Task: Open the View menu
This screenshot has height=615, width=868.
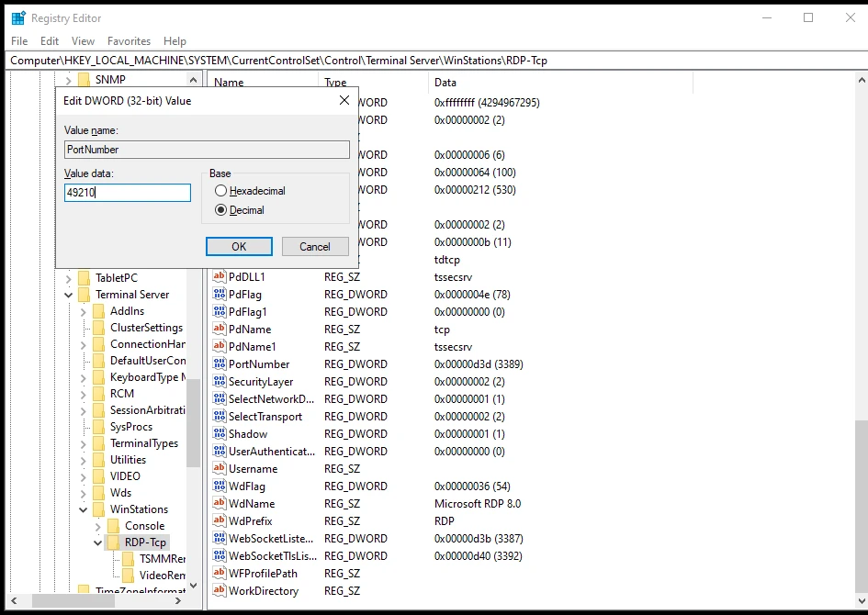Action: 83,40
